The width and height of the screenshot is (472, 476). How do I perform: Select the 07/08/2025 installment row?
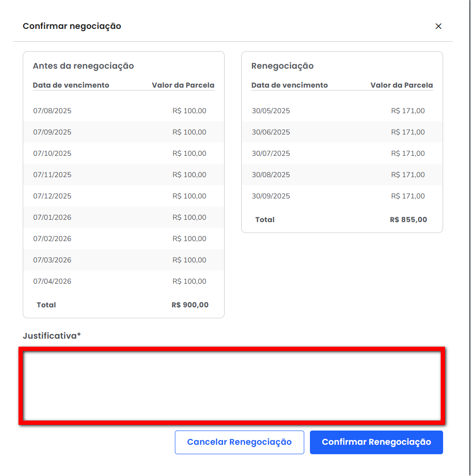tap(124, 111)
